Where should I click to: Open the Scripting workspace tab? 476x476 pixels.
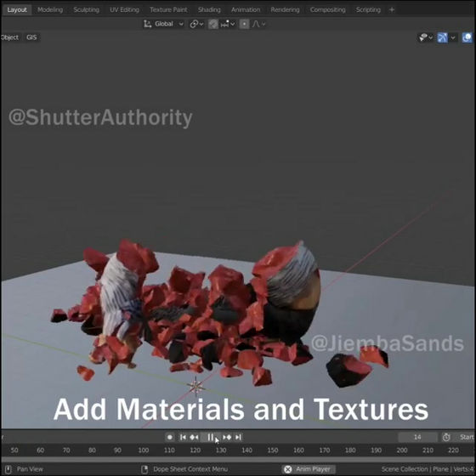pyautogui.click(x=368, y=9)
